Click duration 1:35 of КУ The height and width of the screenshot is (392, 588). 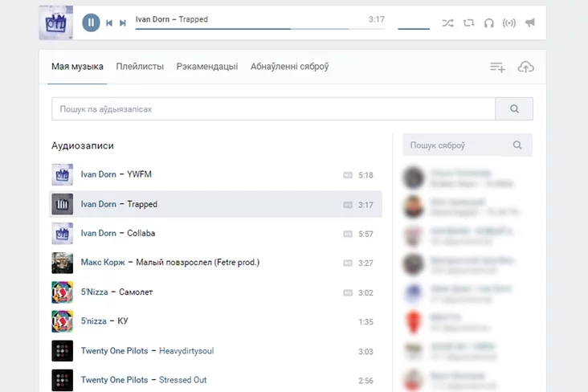(x=365, y=322)
